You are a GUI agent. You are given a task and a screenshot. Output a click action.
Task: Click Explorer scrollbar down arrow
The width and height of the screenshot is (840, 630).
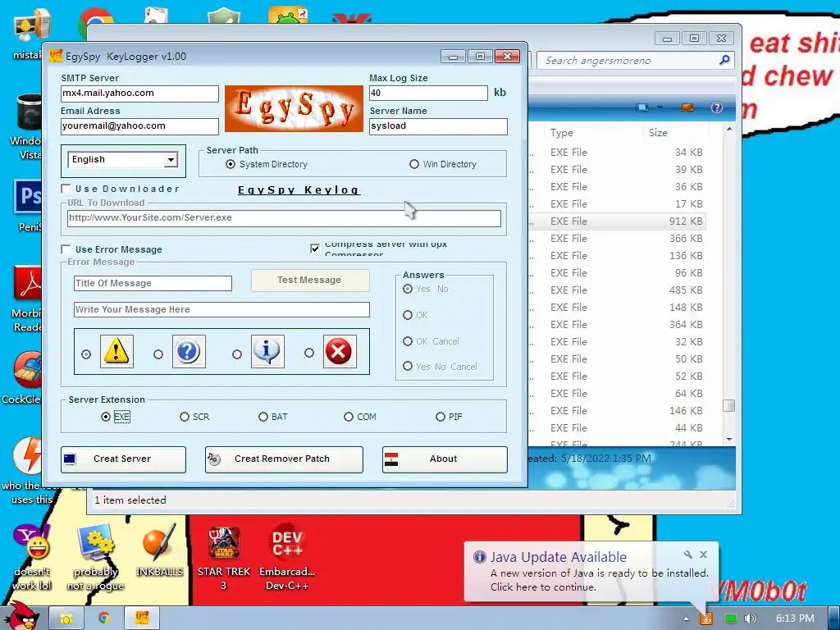tap(728, 439)
